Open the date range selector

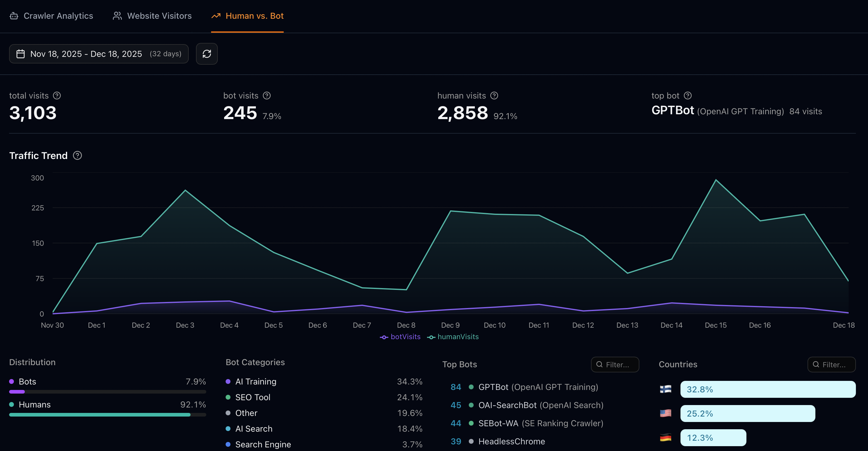[99, 54]
